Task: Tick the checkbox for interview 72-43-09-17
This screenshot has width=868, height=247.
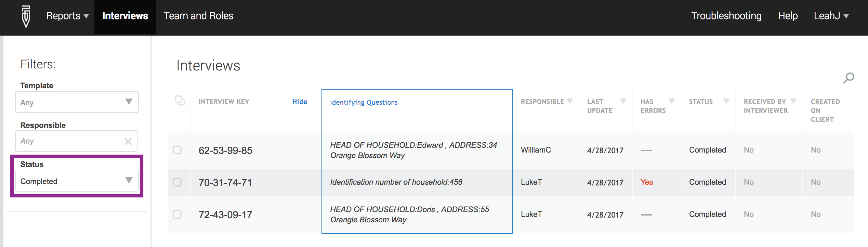Action: (x=177, y=214)
